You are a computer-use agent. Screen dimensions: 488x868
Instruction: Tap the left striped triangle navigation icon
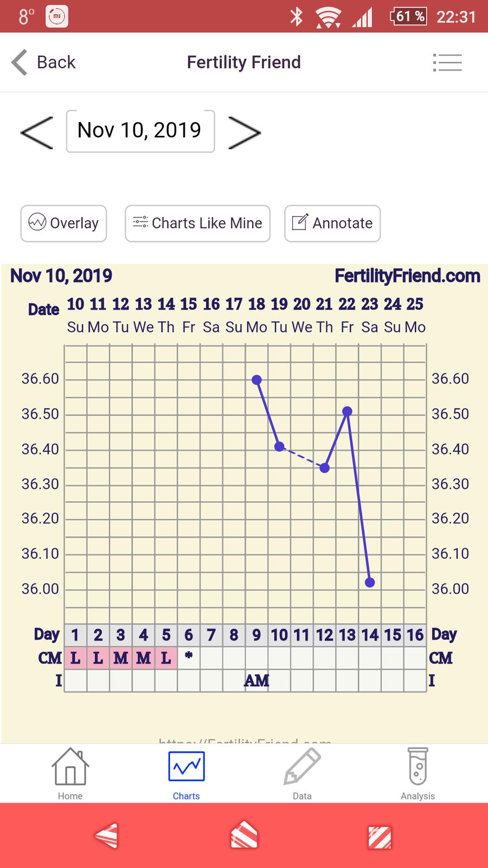(106, 835)
